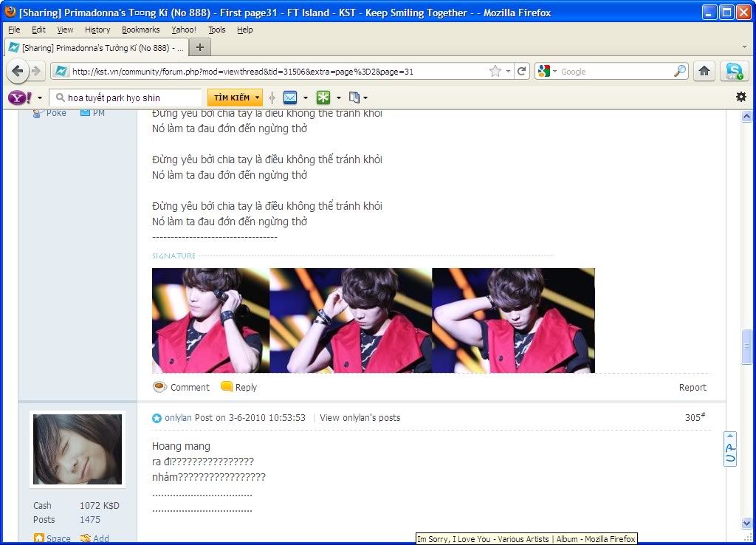Click the site favicon in the address bar

[61, 72]
